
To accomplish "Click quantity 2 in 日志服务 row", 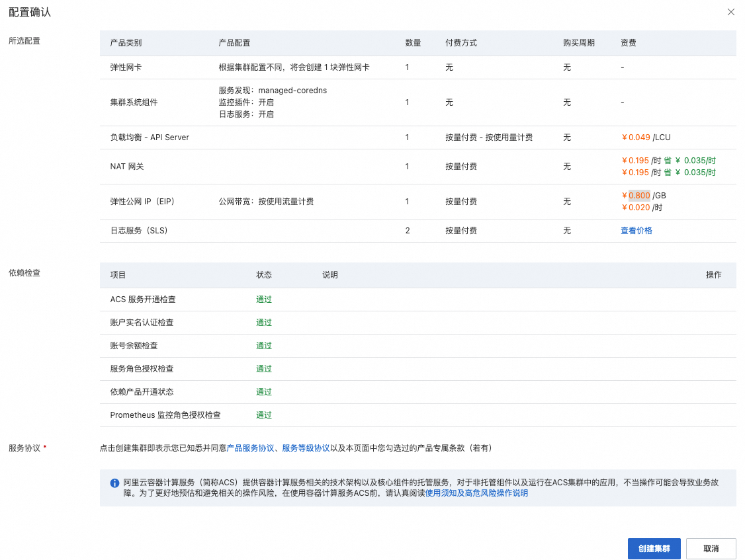I will coord(408,230).
